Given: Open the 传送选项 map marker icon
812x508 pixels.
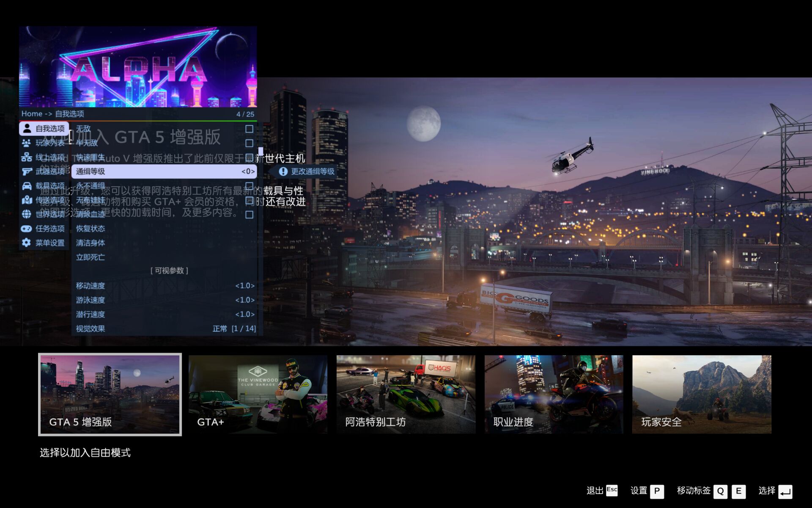Looking at the screenshot, I should tap(26, 200).
